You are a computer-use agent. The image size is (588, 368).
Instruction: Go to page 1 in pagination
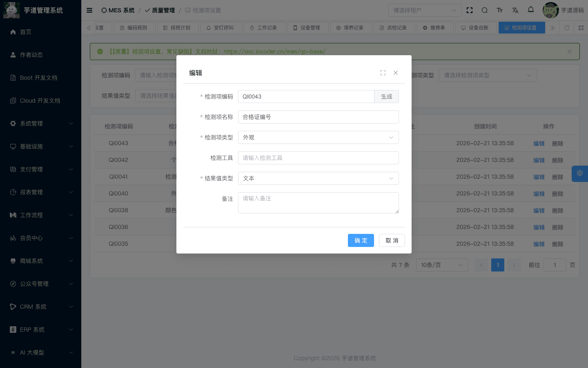click(498, 265)
